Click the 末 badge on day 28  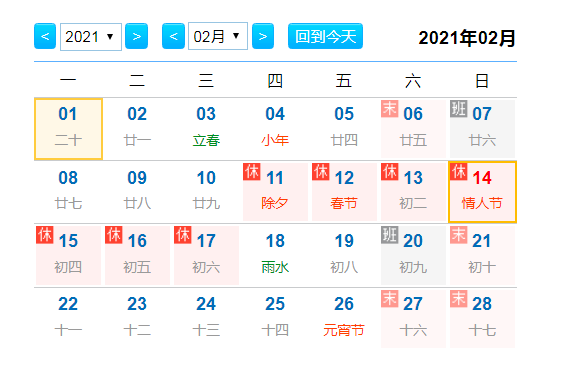[458, 298]
